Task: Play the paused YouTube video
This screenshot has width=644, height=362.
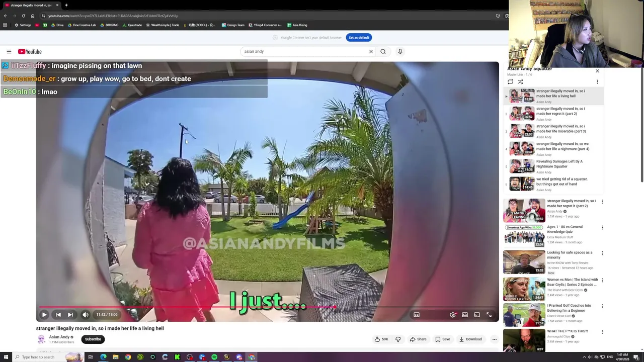Action: coord(44,315)
